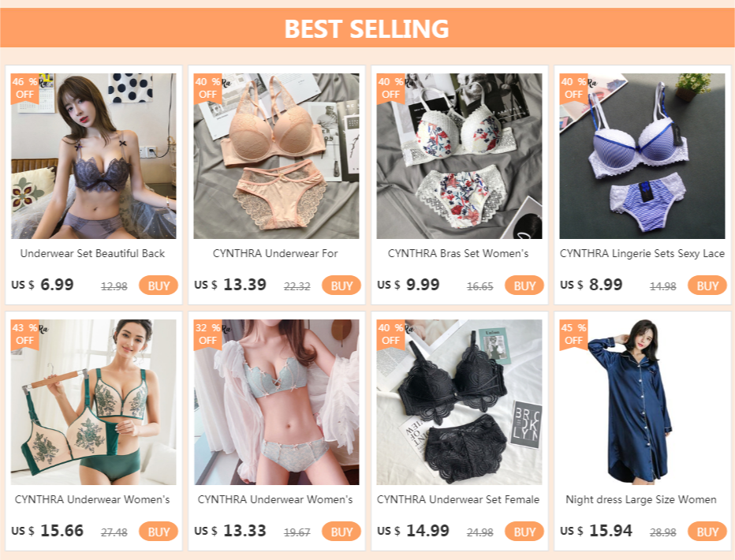Image resolution: width=735 pixels, height=560 pixels.
Task: Open the green embroidered bra set photo
Action: (93, 402)
